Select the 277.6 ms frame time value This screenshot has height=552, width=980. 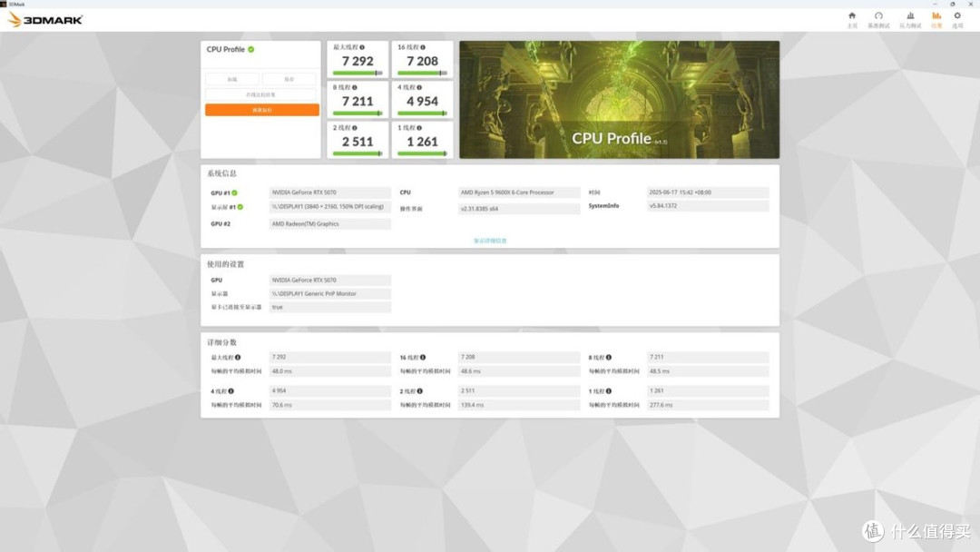click(708, 405)
